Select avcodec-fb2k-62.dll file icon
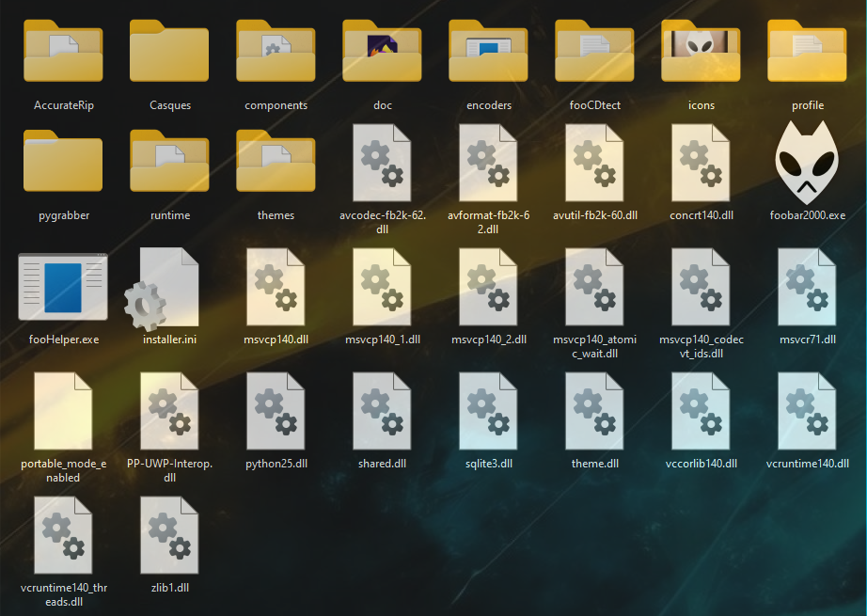The image size is (867, 616). (x=382, y=163)
